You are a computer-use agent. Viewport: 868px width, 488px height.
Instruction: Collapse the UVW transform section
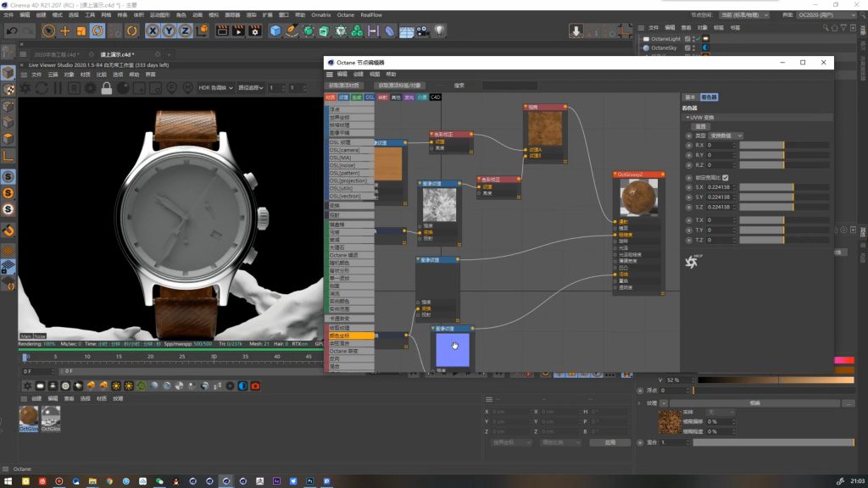[688, 118]
